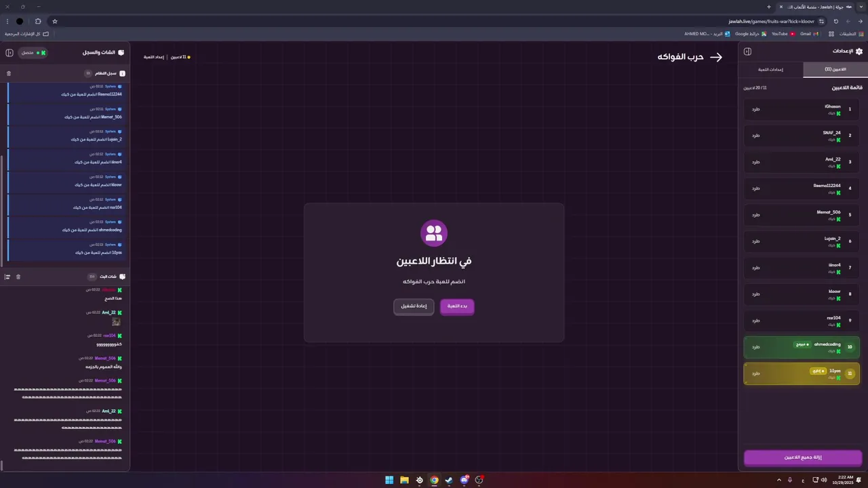The height and width of the screenshot is (488, 868).
Task: Click the إداري badge on 10yas row
Action: click(817, 371)
